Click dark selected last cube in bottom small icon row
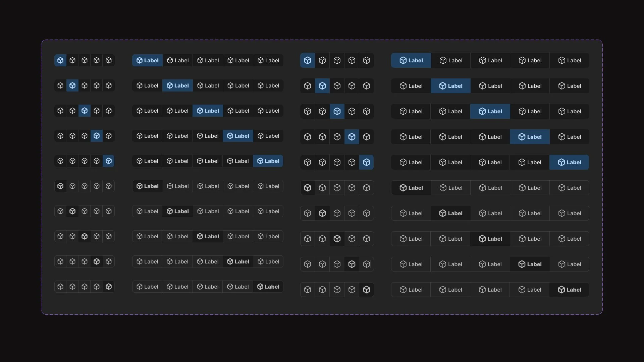644x362 pixels. 108,287
